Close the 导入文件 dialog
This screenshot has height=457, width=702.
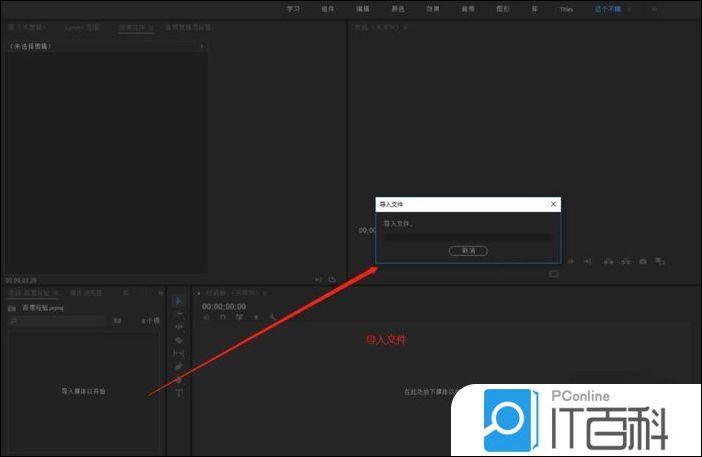[x=553, y=204]
